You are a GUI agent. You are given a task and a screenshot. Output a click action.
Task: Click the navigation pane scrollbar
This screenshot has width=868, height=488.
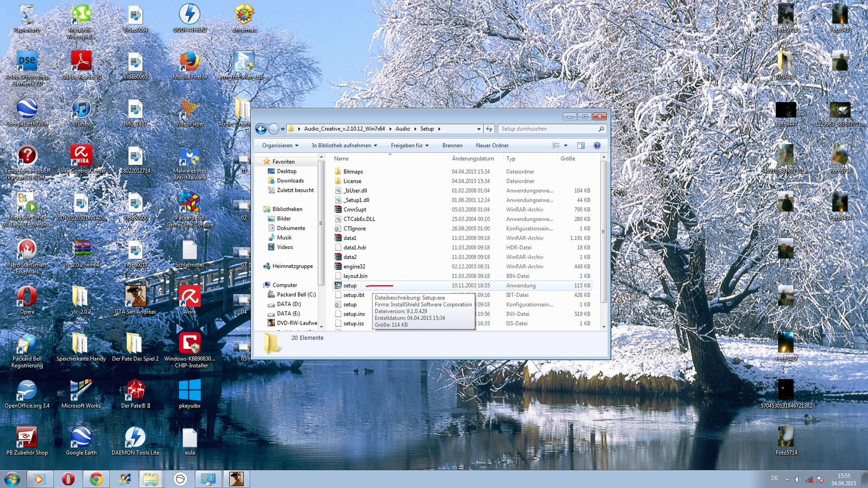coord(321,223)
